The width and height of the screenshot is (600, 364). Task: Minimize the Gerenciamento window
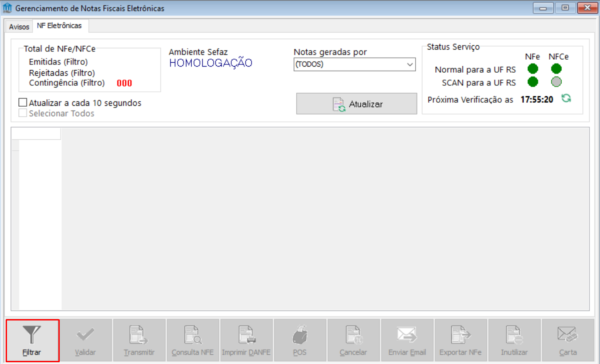(543, 8)
